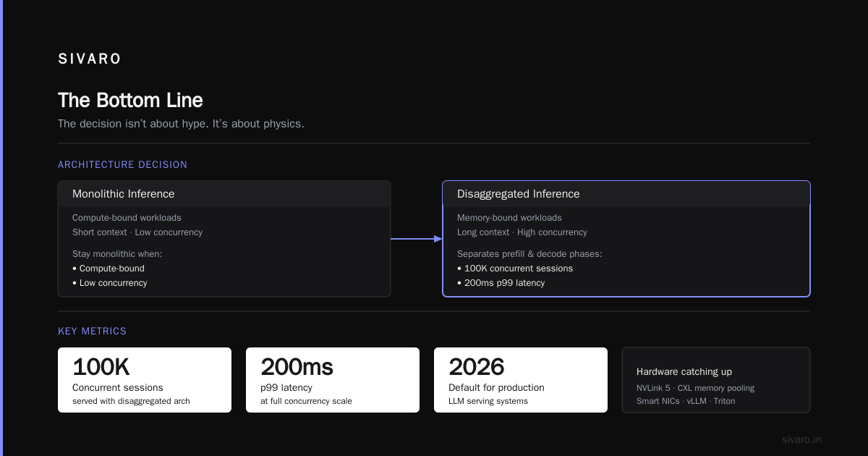Select '100K concurrent sessions' bullet
The height and width of the screenshot is (456, 868).
[515, 269]
